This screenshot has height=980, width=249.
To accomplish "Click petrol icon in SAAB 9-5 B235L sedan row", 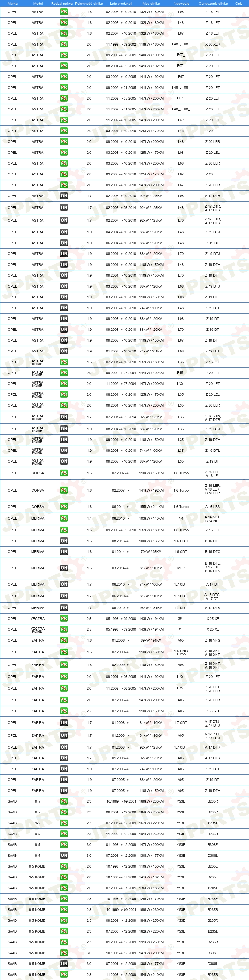I will tap(64, 823).
